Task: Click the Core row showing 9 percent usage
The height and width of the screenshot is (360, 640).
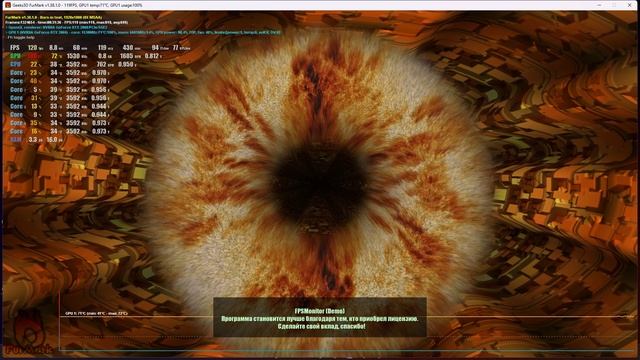Action: point(60,115)
